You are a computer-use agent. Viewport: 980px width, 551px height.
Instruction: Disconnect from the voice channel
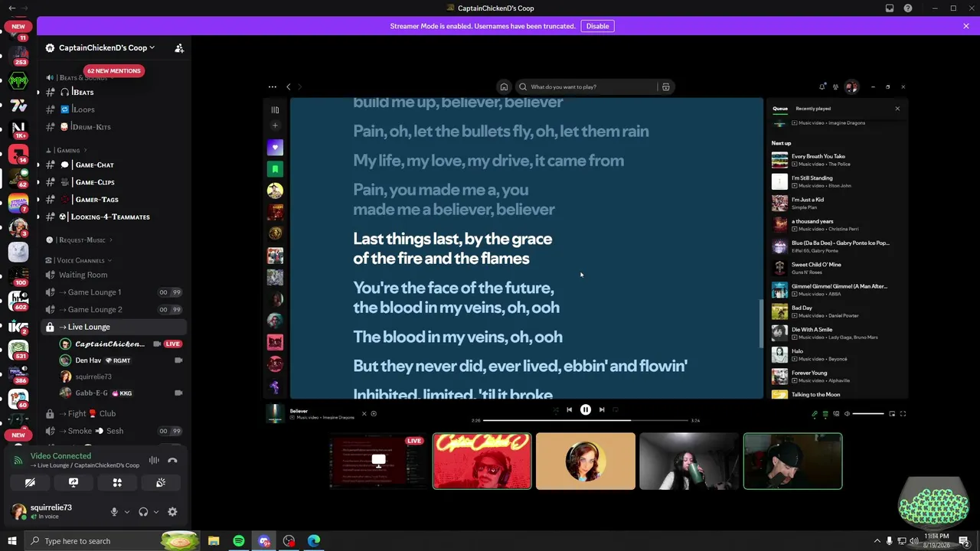[172, 460]
